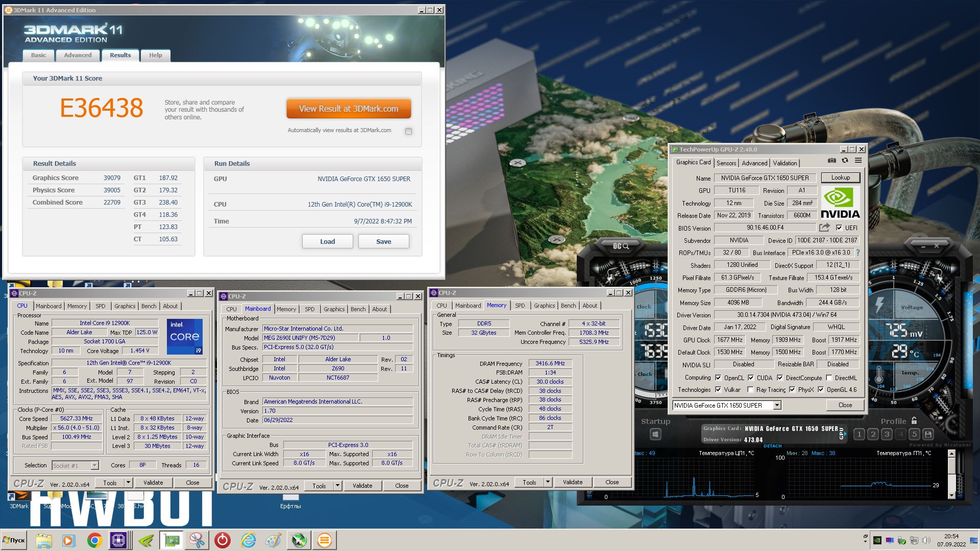Open the GPU-Z hamburger menu
Viewport: 980px width, 551px height.
[858, 160]
